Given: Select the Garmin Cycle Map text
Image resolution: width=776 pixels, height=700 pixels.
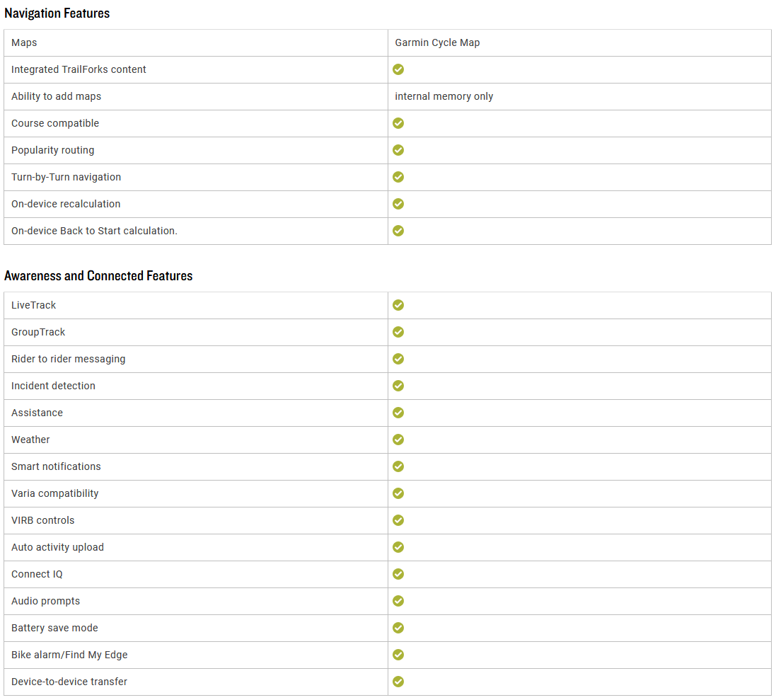Looking at the screenshot, I should click(x=437, y=42).
